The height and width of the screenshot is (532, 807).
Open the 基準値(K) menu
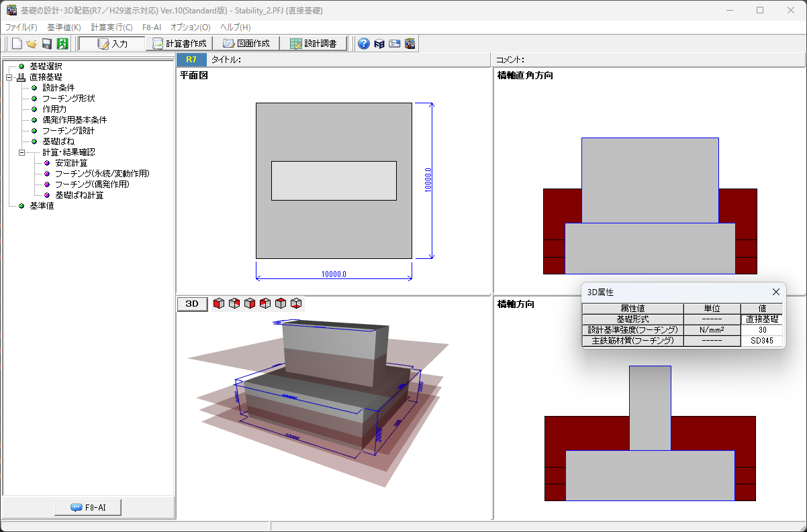click(64, 28)
